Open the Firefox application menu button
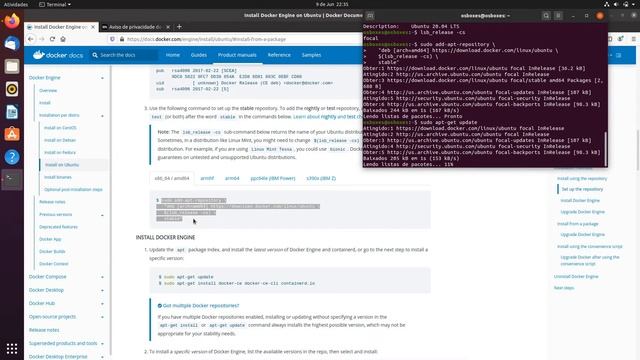 633,39
